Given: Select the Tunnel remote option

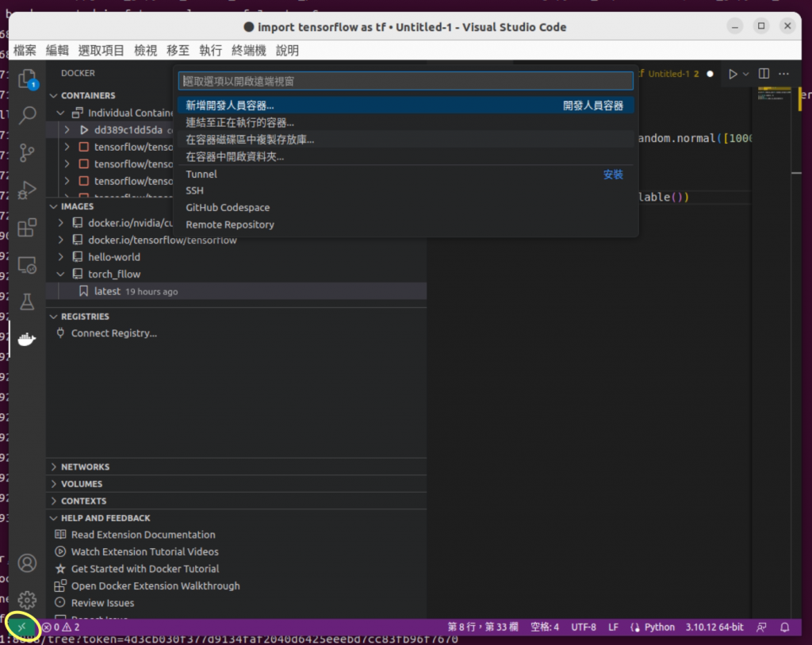Looking at the screenshot, I should pyautogui.click(x=405, y=174).
